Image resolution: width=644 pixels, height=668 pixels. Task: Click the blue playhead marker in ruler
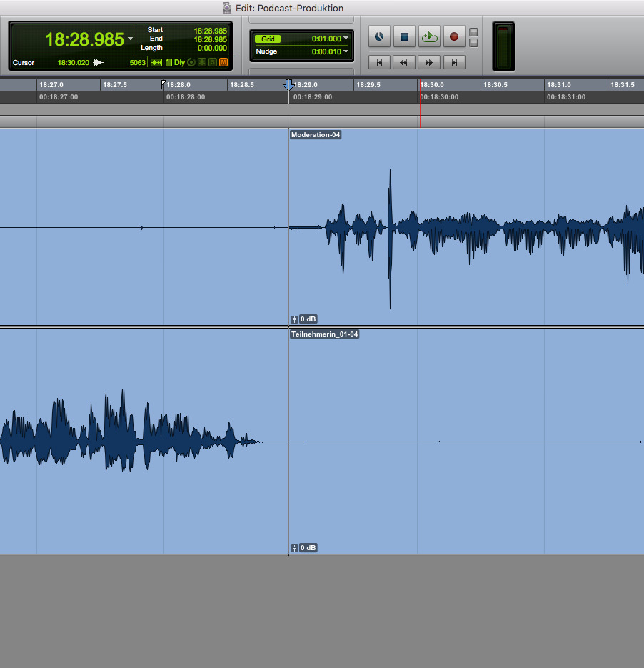tap(288, 85)
